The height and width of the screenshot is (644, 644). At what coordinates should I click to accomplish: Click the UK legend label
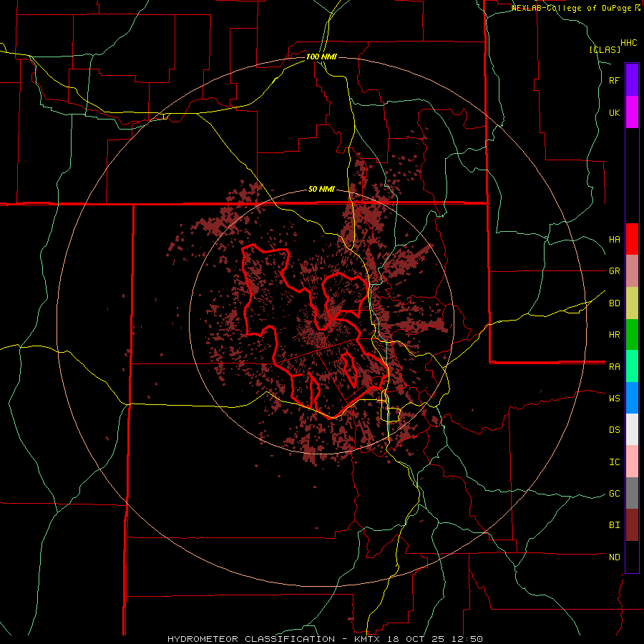point(614,112)
